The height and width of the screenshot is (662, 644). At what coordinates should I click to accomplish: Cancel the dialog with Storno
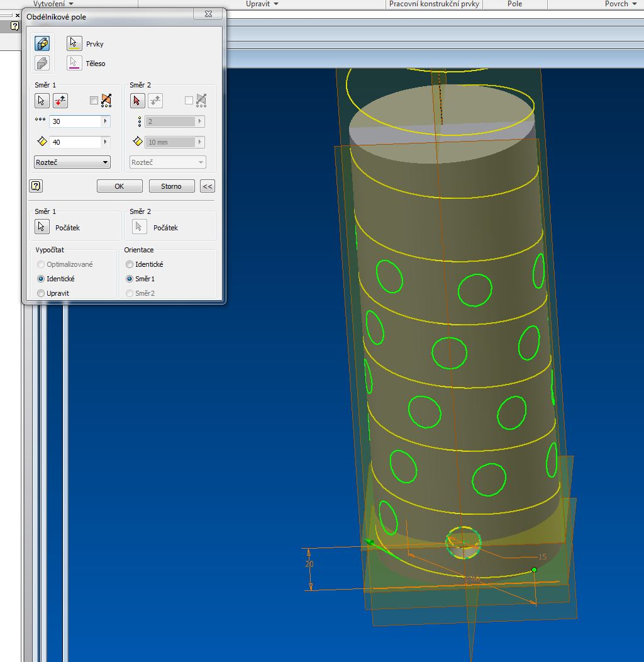[x=171, y=186]
